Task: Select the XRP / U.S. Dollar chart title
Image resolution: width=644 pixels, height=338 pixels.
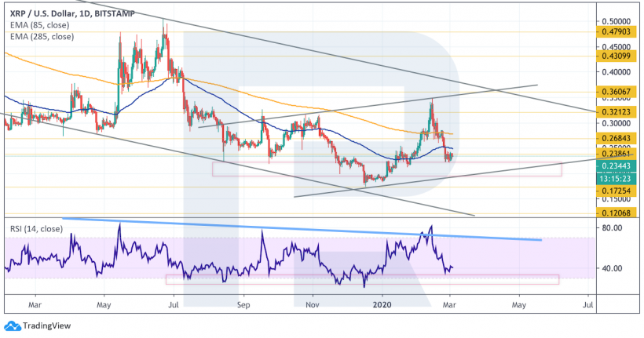Action: pos(72,13)
